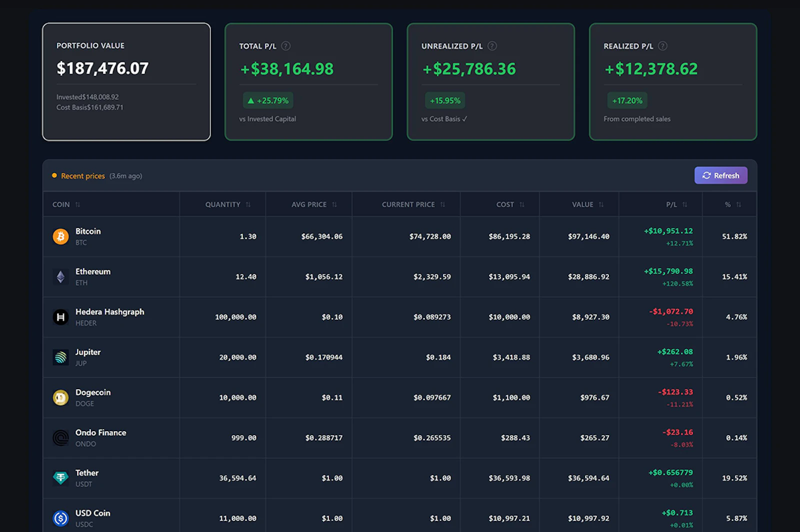Screen dimensions: 800x532
Task: Click Hedera P/L -$1,072.70
Action: click(x=671, y=312)
